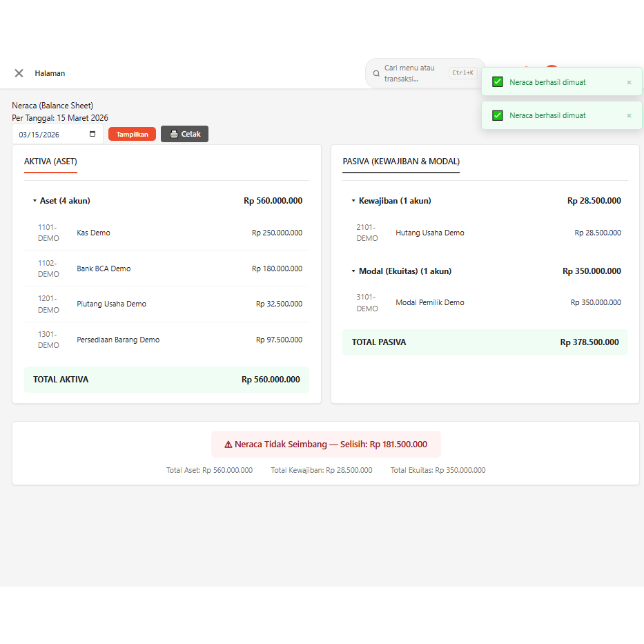Close the Halaman page with X icon
The height and width of the screenshot is (644, 644).
[x=19, y=73]
